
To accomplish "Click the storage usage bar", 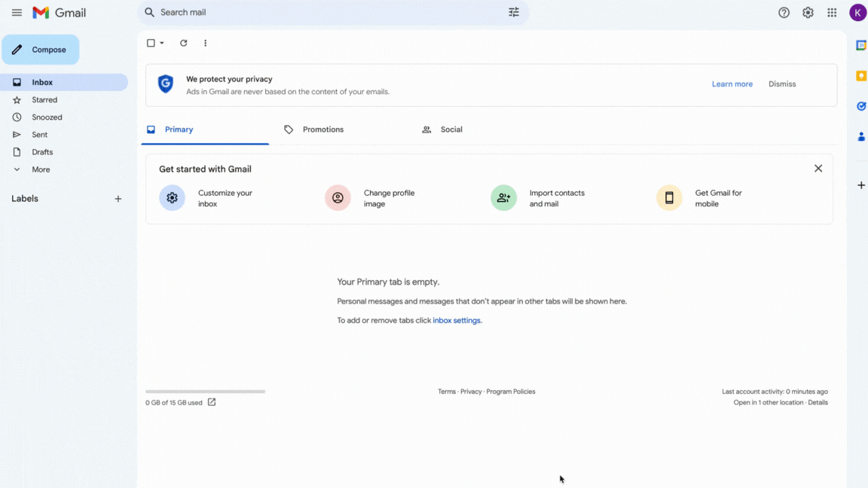I will pos(206,392).
